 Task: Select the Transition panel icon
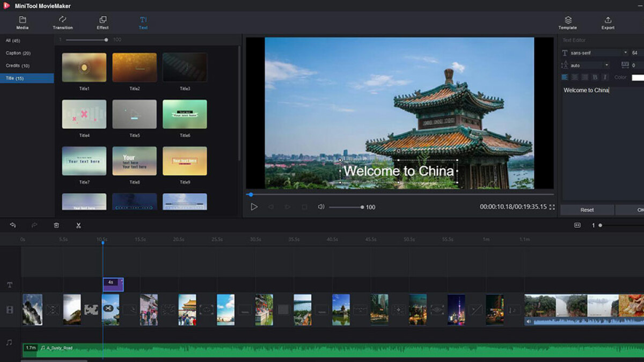click(62, 23)
